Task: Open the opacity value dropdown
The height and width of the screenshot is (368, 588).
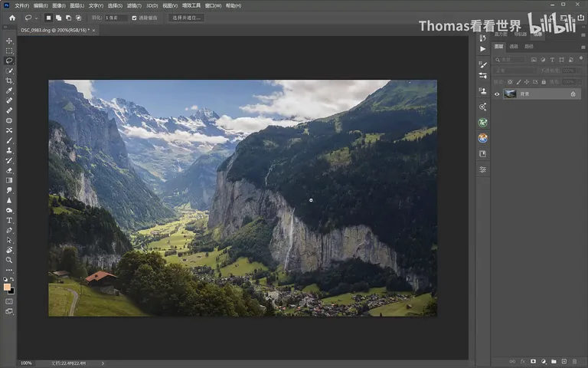Action: tap(580, 71)
